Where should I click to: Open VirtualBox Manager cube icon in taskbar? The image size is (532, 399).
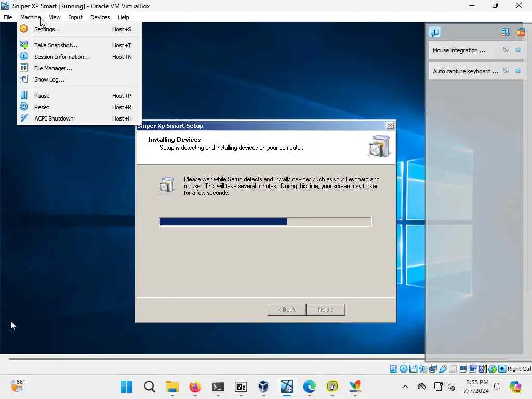[x=263, y=387]
